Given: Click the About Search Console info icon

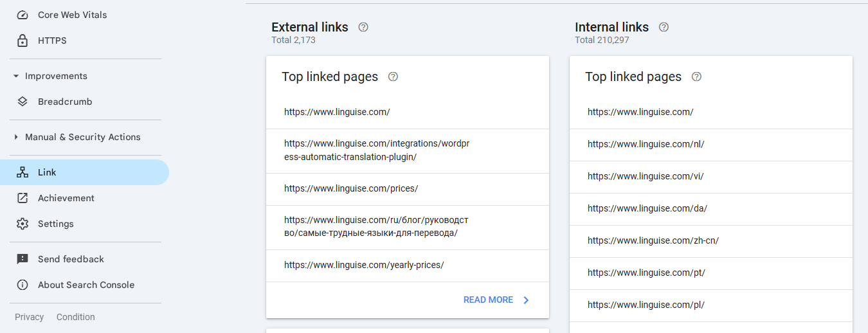Looking at the screenshot, I should [23, 285].
